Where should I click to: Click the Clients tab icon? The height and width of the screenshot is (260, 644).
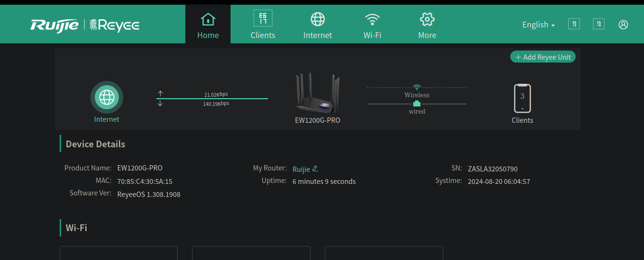click(263, 18)
